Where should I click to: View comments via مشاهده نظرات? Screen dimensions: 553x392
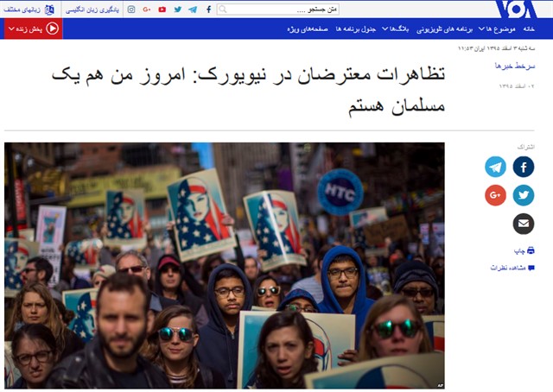point(512,268)
